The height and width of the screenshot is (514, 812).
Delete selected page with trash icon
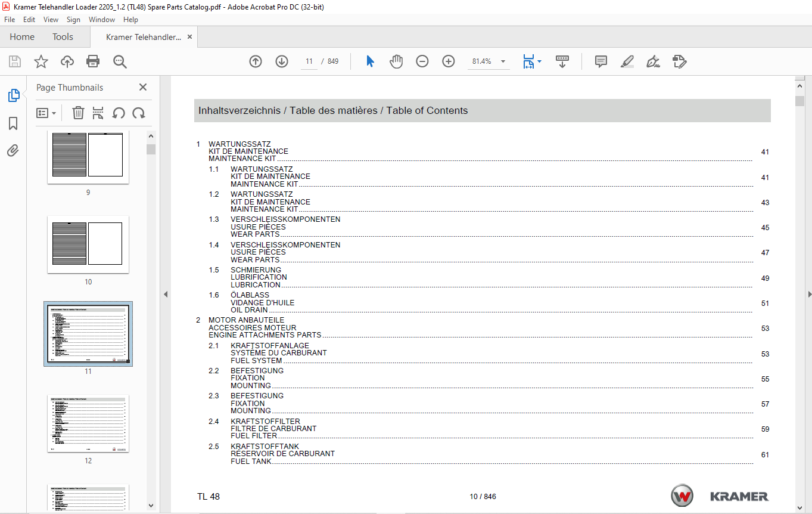point(78,113)
